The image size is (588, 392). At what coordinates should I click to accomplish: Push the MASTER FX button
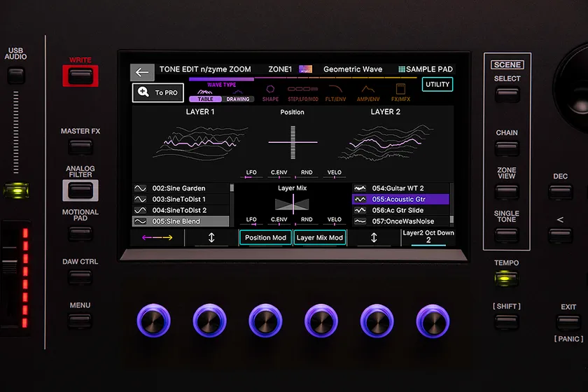coord(80,147)
